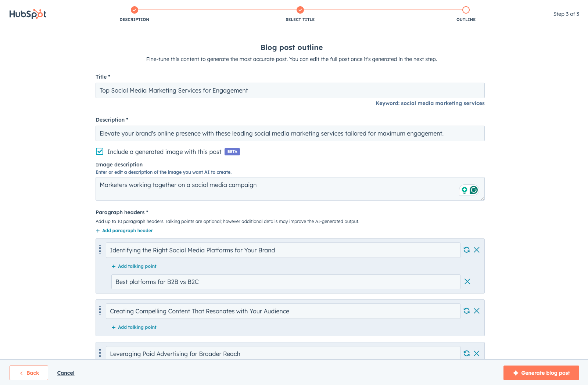The width and height of the screenshot is (588, 385).
Task: Click the Cancel link
Action: (x=66, y=373)
